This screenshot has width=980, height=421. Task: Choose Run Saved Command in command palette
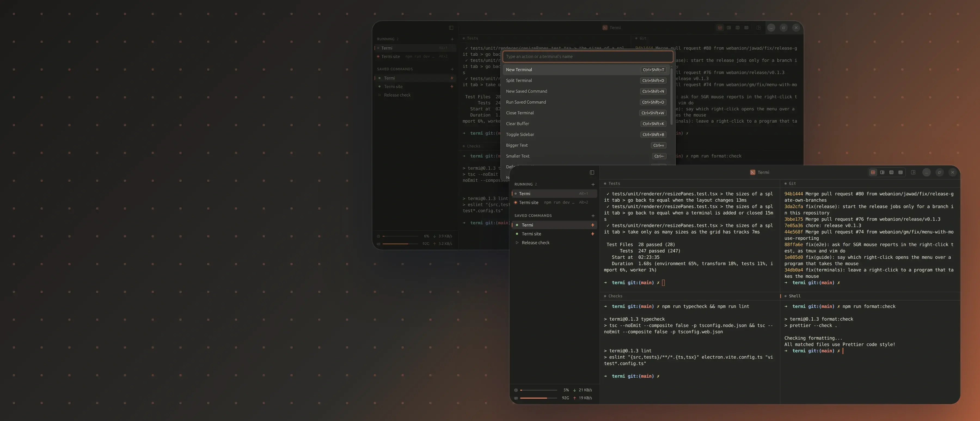tap(586, 102)
